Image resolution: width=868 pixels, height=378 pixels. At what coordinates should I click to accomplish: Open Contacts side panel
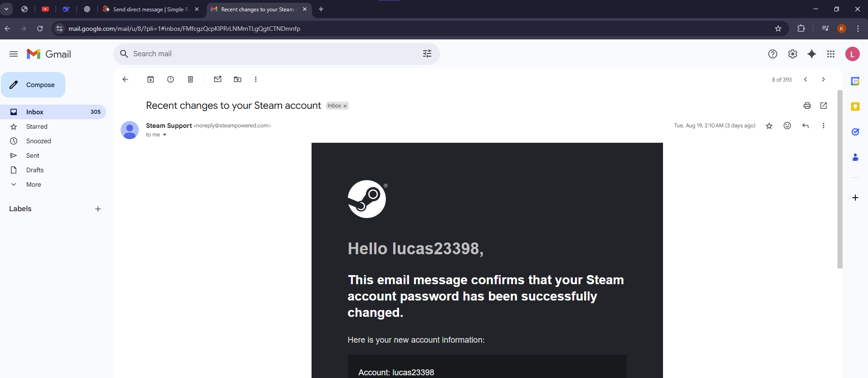[855, 157]
